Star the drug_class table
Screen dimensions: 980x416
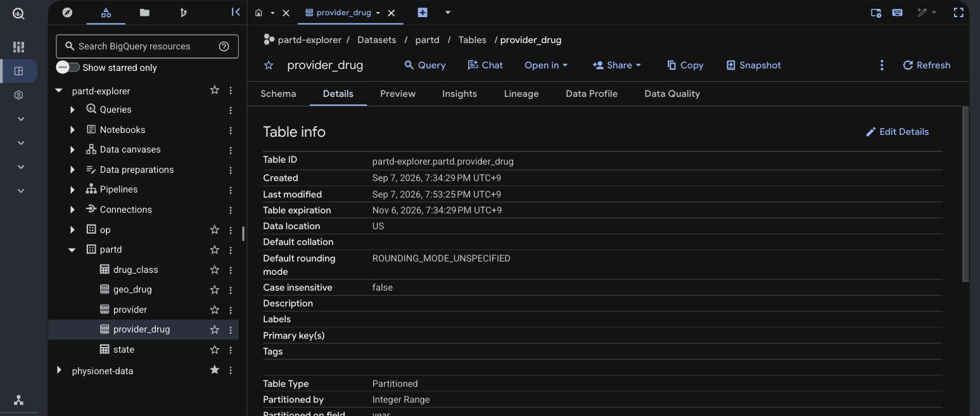(x=215, y=270)
